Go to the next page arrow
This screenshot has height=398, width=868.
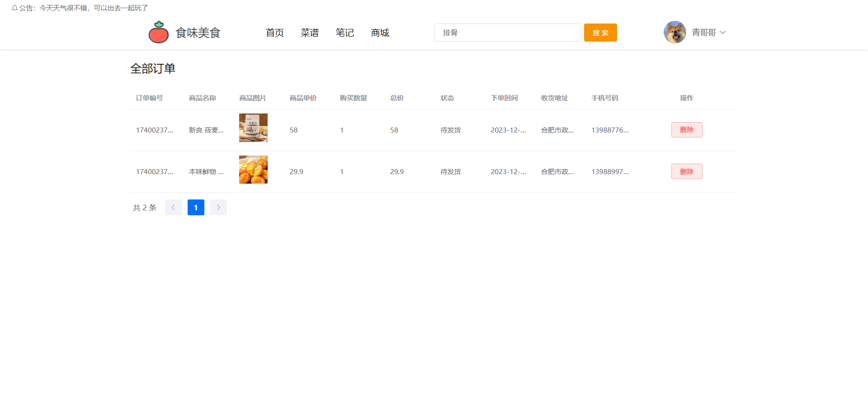pyautogui.click(x=218, y=208)
